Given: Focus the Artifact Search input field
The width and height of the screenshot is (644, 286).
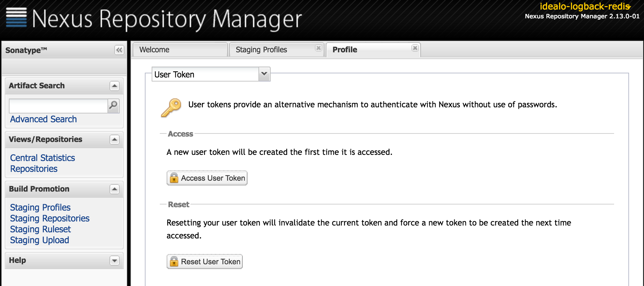Looking at the screenshot, I should click(x=58, y=106).
